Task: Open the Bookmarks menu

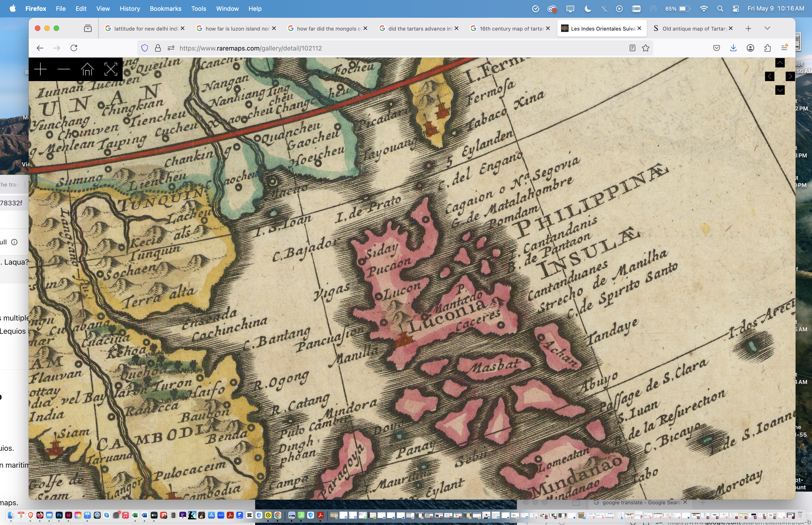Action: [166, 8]
